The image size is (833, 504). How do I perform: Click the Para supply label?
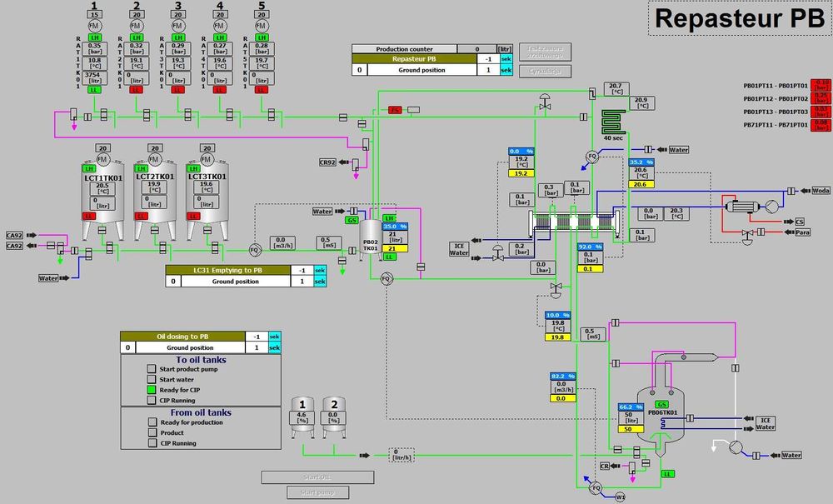[x=802, y=232]
